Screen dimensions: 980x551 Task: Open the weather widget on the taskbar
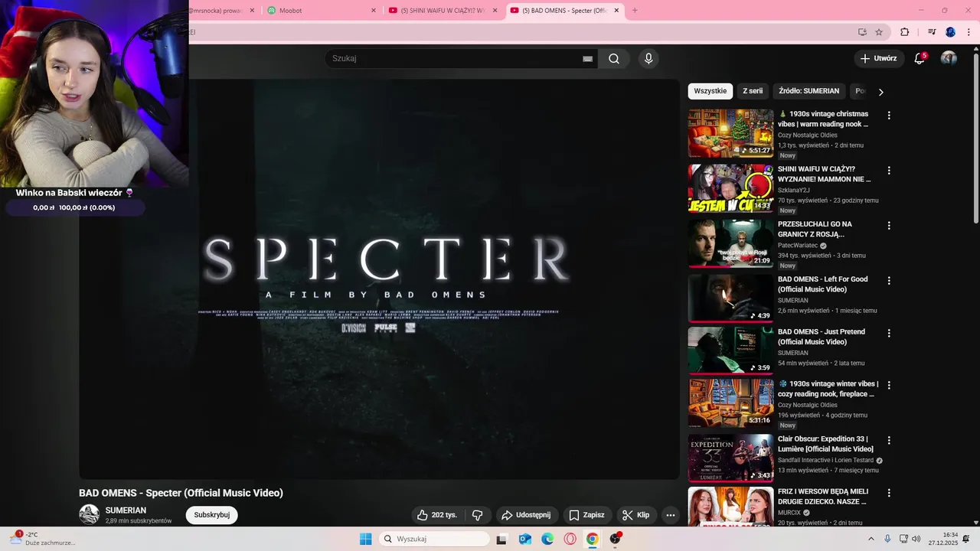click(43, 539)
